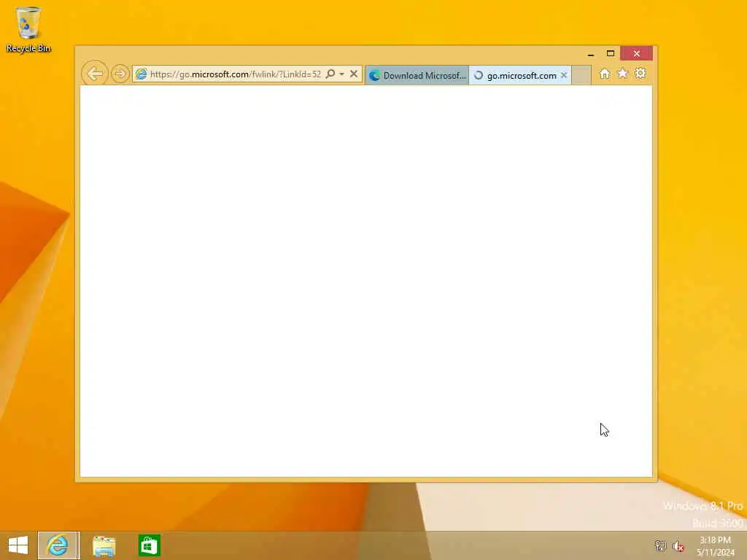Viewport: 747px width, 560px height.
Task: Select the go.microsoft.com tab
Action: coord(519,75)
